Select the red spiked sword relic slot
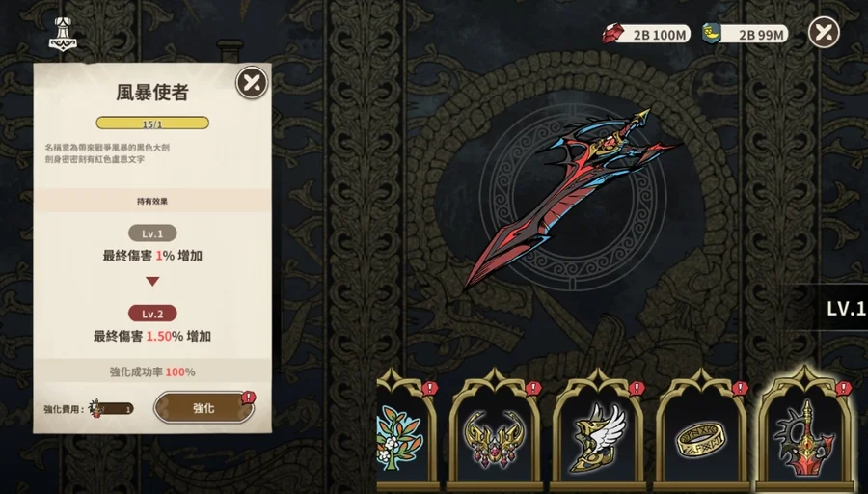Screen dimensions: 868x494 805,432
